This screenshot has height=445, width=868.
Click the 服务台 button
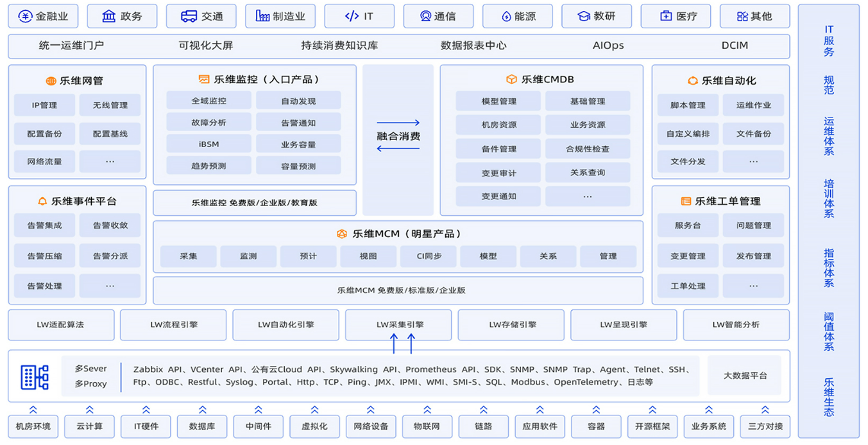click(x=688, y=225)
